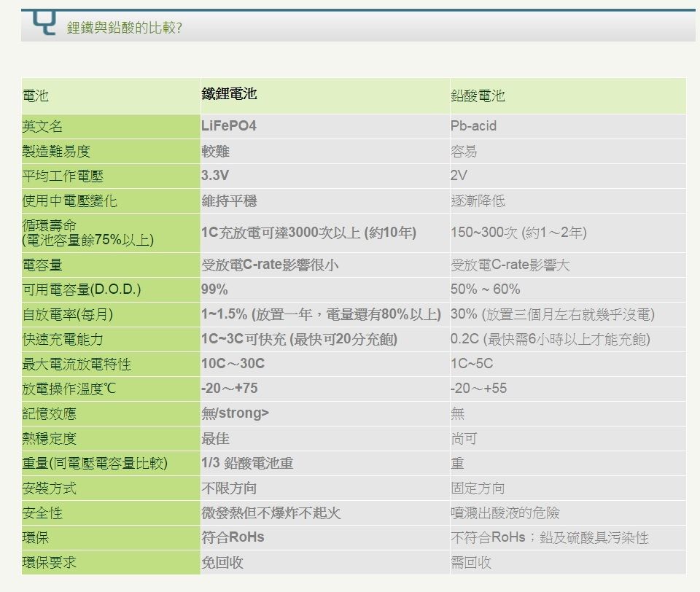Click the 1C~3C可快充 fast charge cell
The height and width of the screenshot is (592, 700).
click(x=299, y=339)
